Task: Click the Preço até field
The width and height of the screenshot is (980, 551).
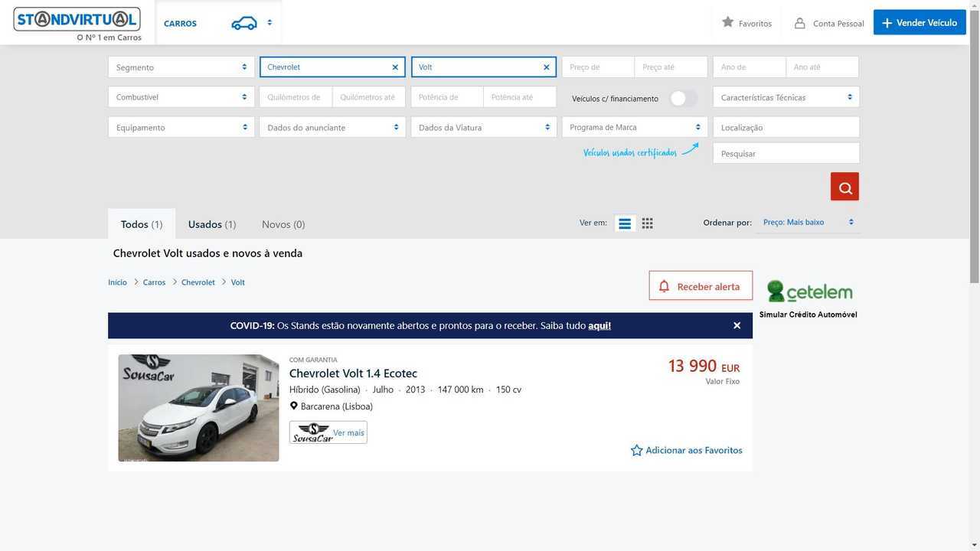Action: 671,67
